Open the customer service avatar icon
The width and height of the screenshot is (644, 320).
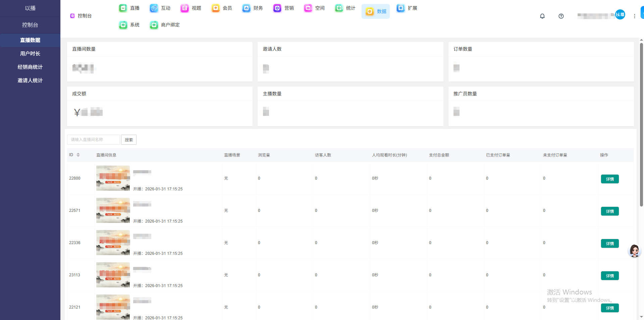[x=634, y=250]
